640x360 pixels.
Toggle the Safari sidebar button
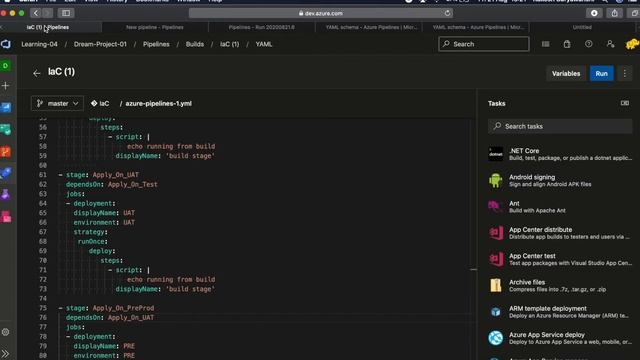click(66, 13)
